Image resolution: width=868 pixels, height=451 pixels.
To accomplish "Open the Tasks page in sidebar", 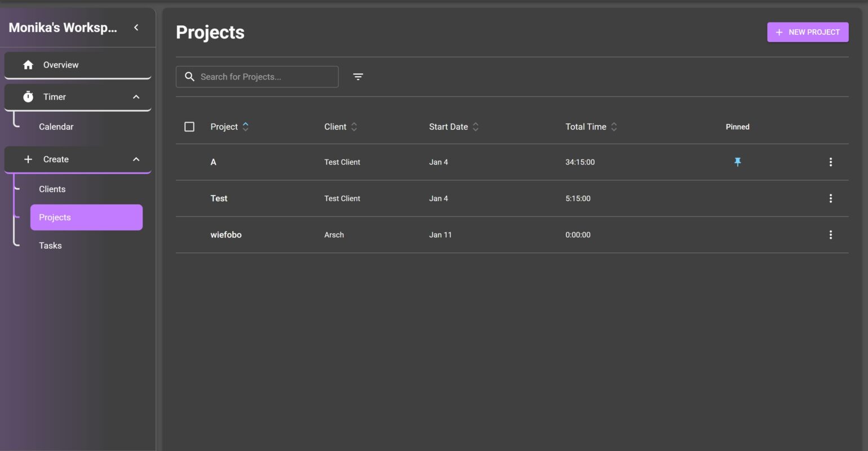I will (51, 246).
